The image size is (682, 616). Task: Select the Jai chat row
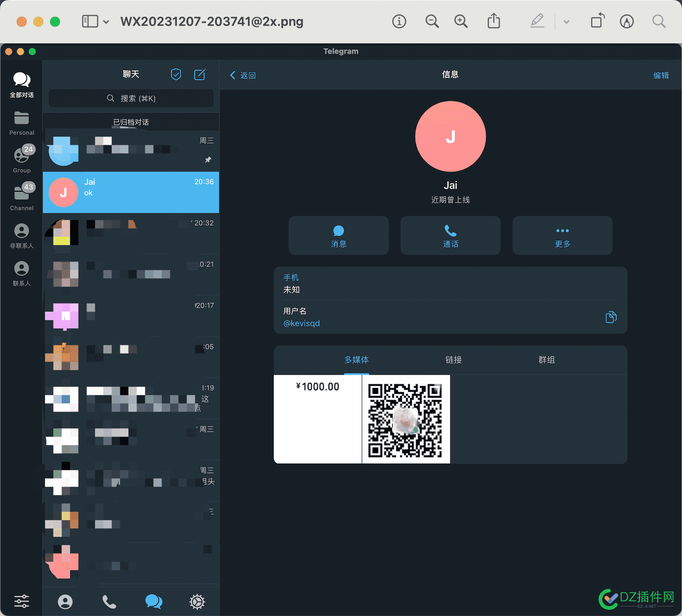[131, 193]
